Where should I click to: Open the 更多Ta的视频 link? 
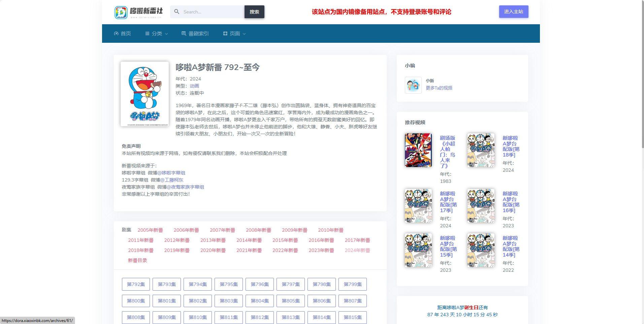click(439, 88)
